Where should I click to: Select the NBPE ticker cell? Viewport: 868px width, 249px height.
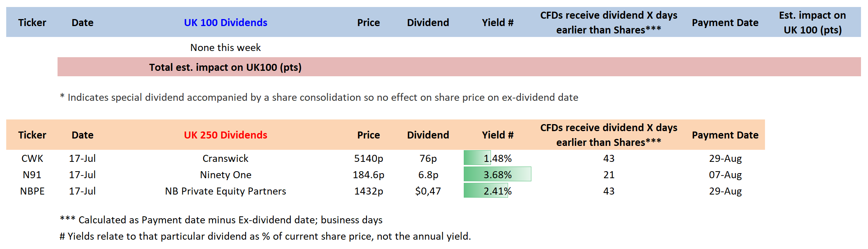point(32,191)
